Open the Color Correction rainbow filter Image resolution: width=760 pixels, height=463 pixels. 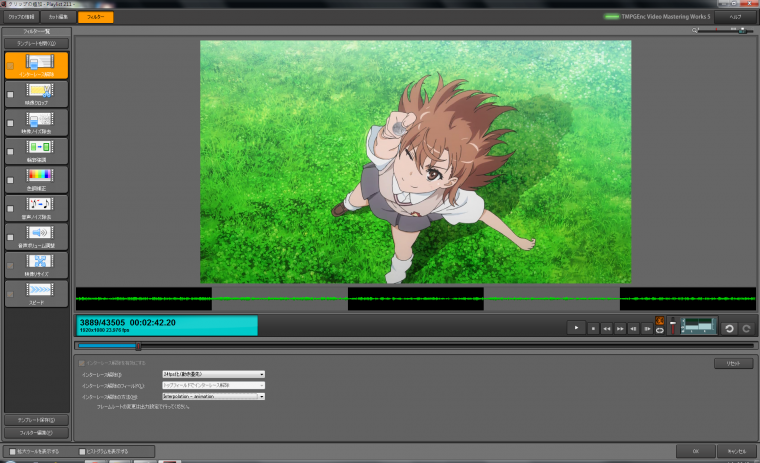[x=40, y=178]
